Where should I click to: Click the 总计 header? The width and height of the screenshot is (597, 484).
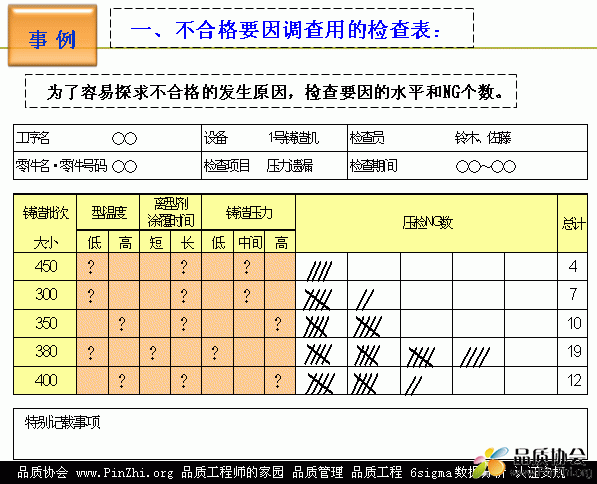pyautogui.click(x=573, y=224)
